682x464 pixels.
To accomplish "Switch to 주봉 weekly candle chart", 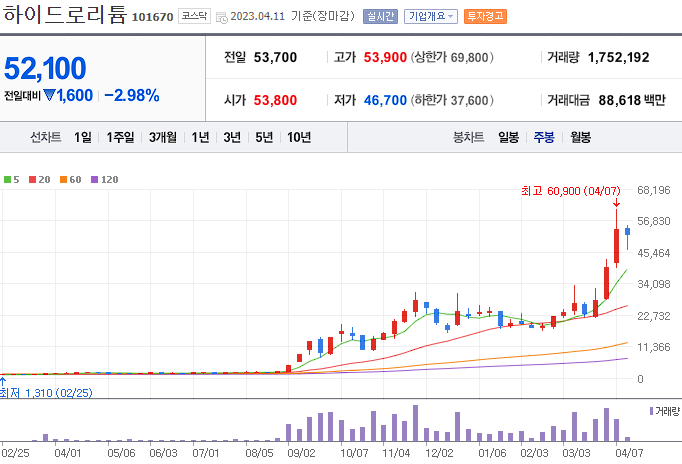I will [x=544, y=137].
